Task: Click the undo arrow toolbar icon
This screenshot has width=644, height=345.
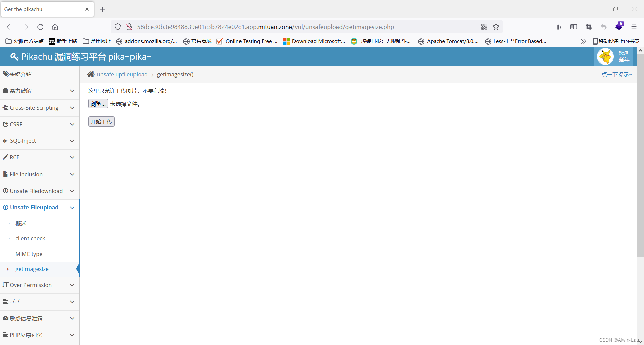Action: [604, 27]
